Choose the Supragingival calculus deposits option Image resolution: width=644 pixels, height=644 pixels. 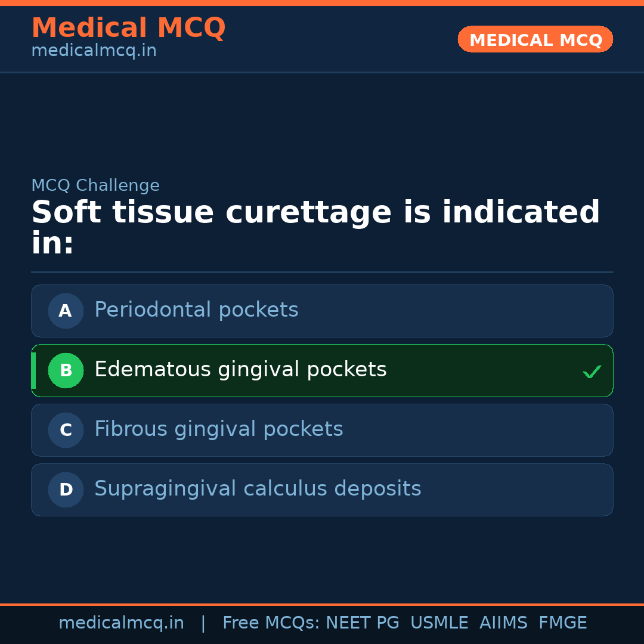[x=258, y=489]
